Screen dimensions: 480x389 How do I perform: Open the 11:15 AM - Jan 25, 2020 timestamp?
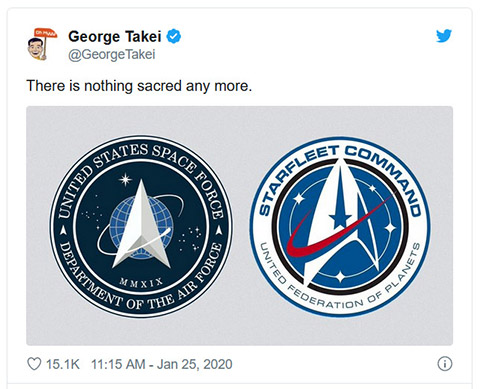point(162,364)
